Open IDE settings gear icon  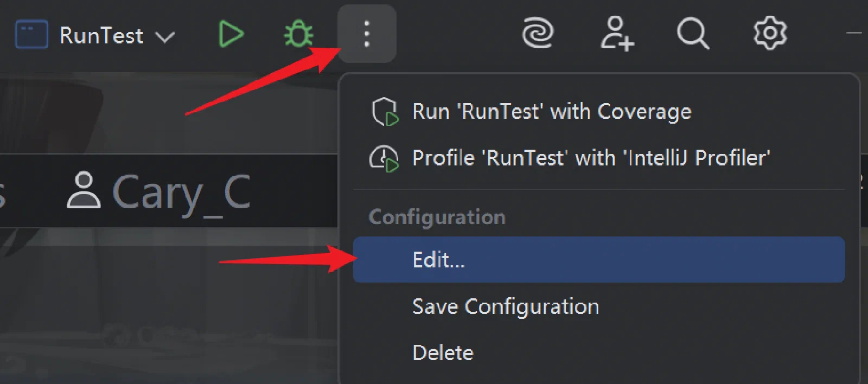point(770,33)
